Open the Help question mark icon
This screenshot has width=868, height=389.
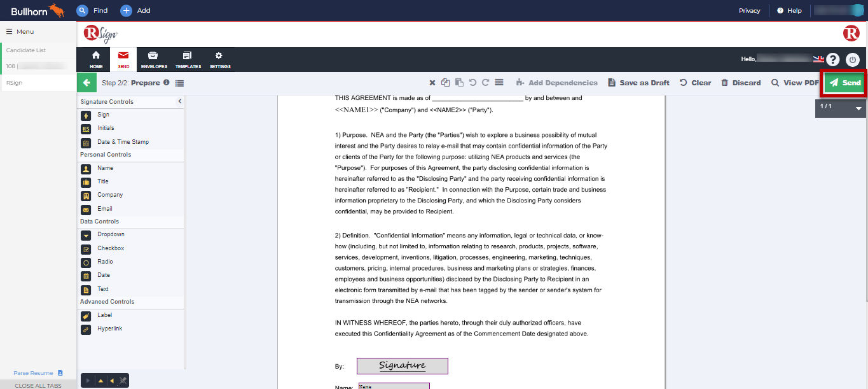pos(832,59)
